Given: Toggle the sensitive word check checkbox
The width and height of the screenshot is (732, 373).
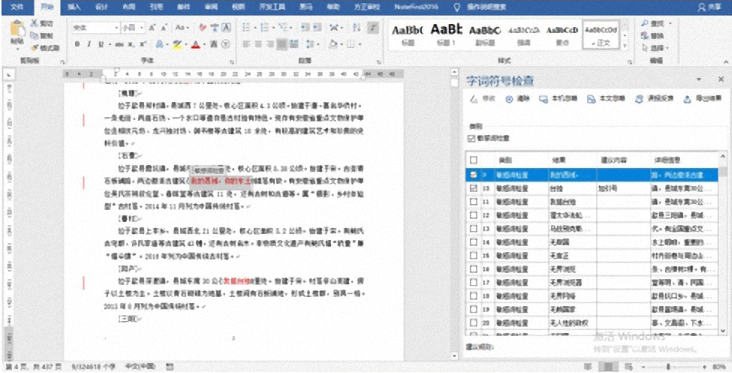Looking at the screenshot, I should pos(471,138).
